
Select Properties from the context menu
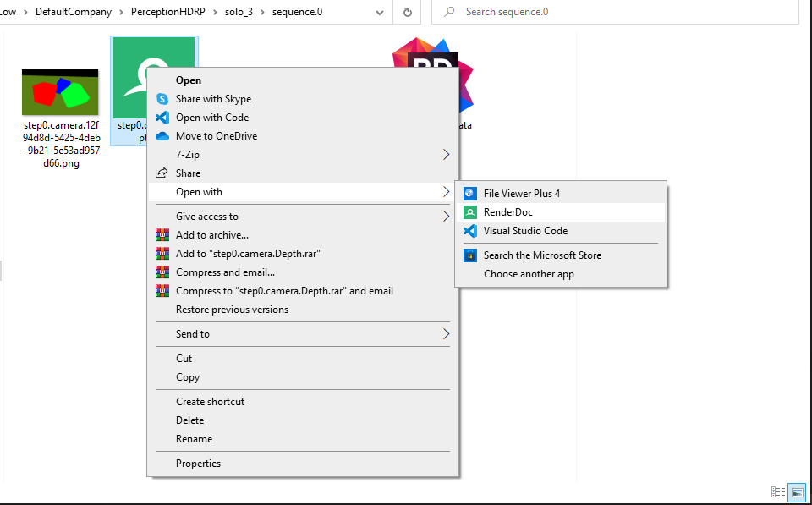pyautogui.click(x=198, y=464)
